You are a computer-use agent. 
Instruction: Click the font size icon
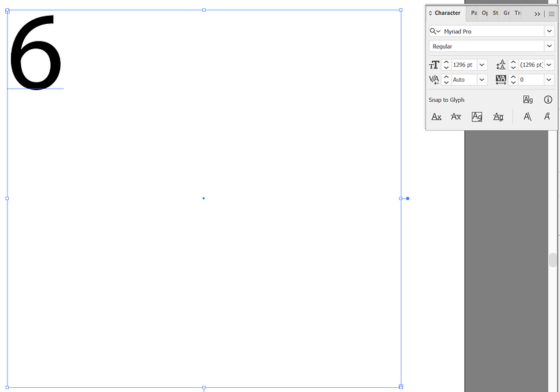(x=434, y=65)
